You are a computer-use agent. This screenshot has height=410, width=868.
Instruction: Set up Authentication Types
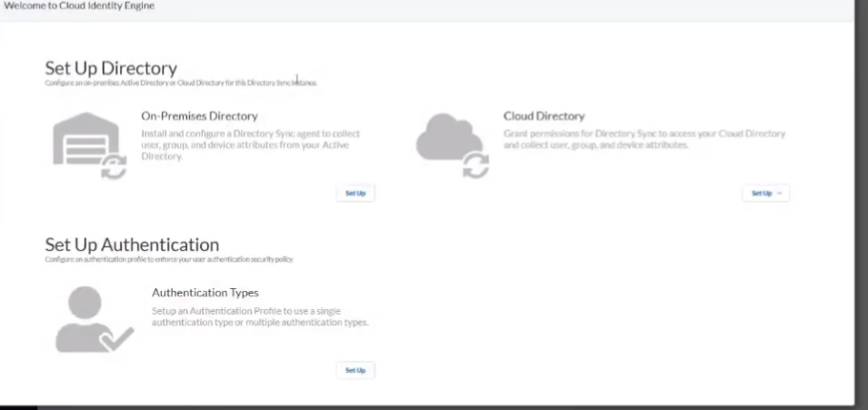(355, 370)
